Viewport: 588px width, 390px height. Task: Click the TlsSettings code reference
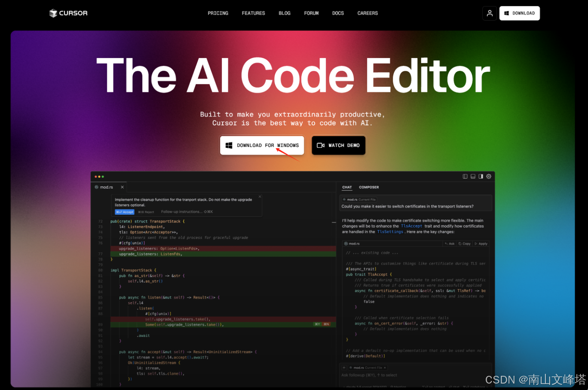pyautogui.click(x=390, y=232)
